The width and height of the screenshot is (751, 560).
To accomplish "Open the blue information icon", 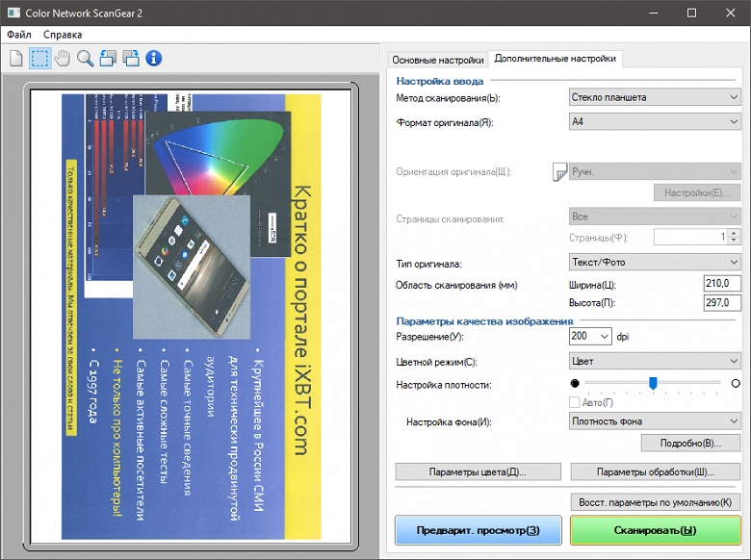I will point(154,59).
